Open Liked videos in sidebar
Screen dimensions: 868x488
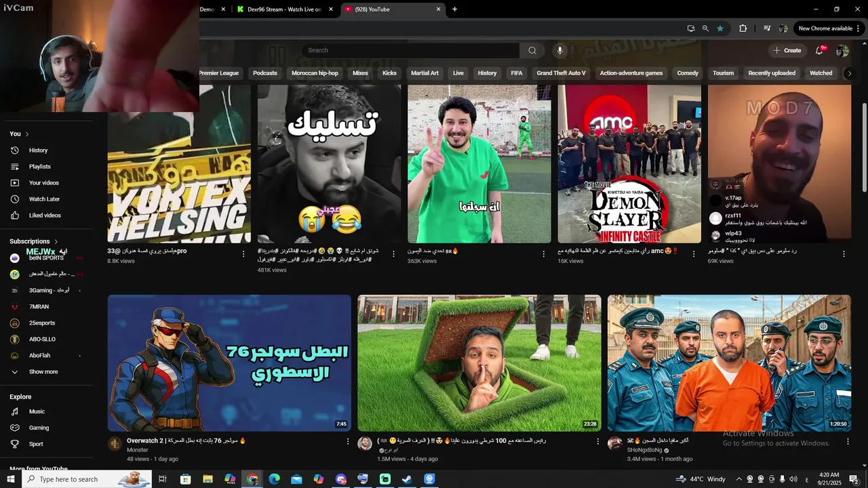click(x=46, y=216)
